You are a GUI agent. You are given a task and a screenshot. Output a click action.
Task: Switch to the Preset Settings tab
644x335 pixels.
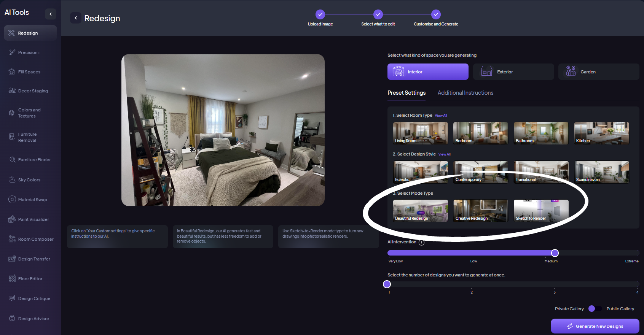pyautogui.click(x=406, y=93)
